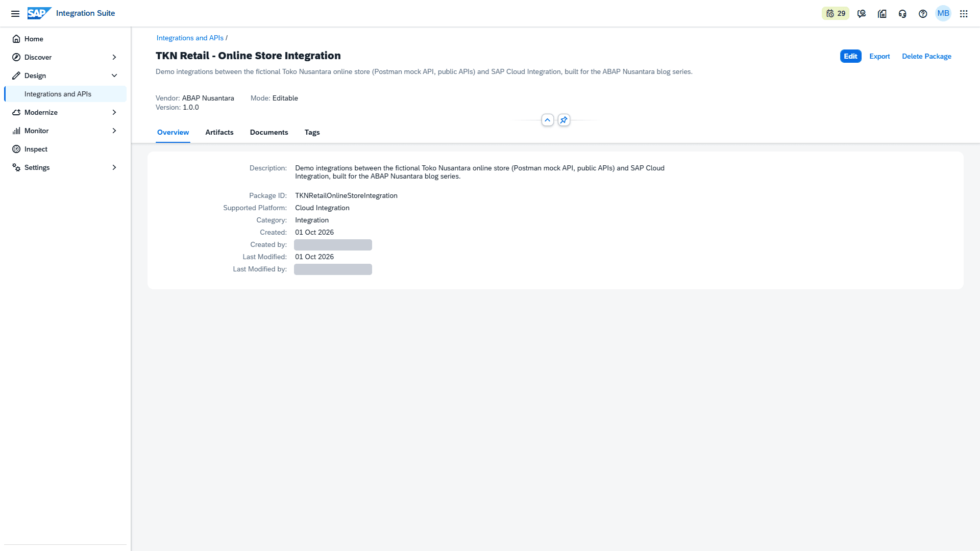Screen dimensions: 980x551
Task: Click the Version value 1.0.0
Action: pyautogui.click(x=191, y=107)
